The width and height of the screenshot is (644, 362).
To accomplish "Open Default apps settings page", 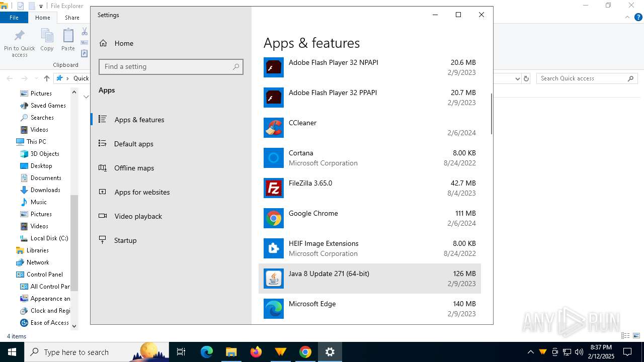I will [x=171, y=144].
